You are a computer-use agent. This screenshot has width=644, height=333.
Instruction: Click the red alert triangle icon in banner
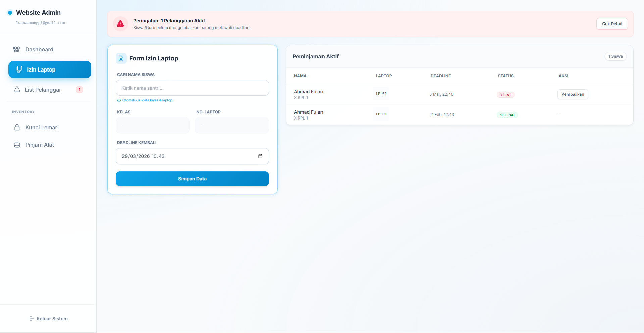click(120, 24)
